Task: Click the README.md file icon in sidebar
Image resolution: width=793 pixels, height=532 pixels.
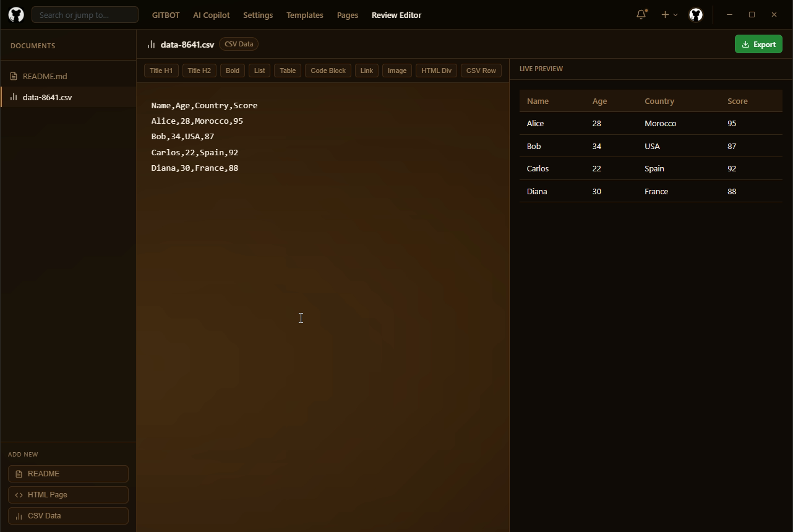Action: coord(14,76)
